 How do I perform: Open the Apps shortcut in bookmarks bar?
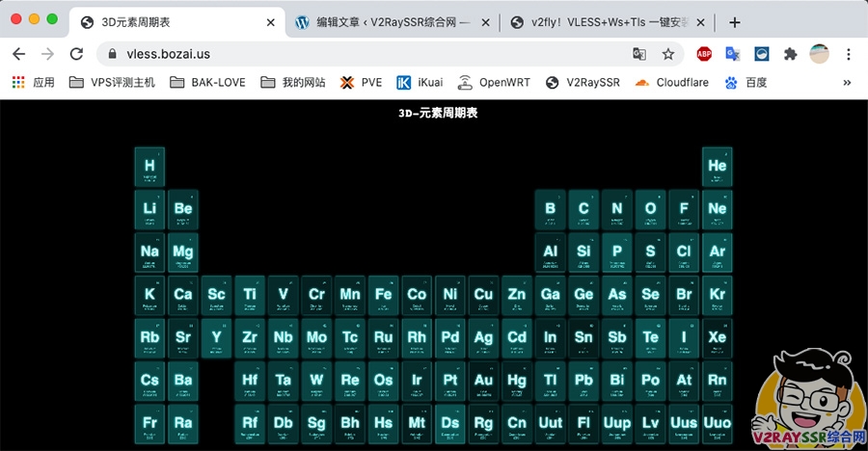(x=34, y=83)
